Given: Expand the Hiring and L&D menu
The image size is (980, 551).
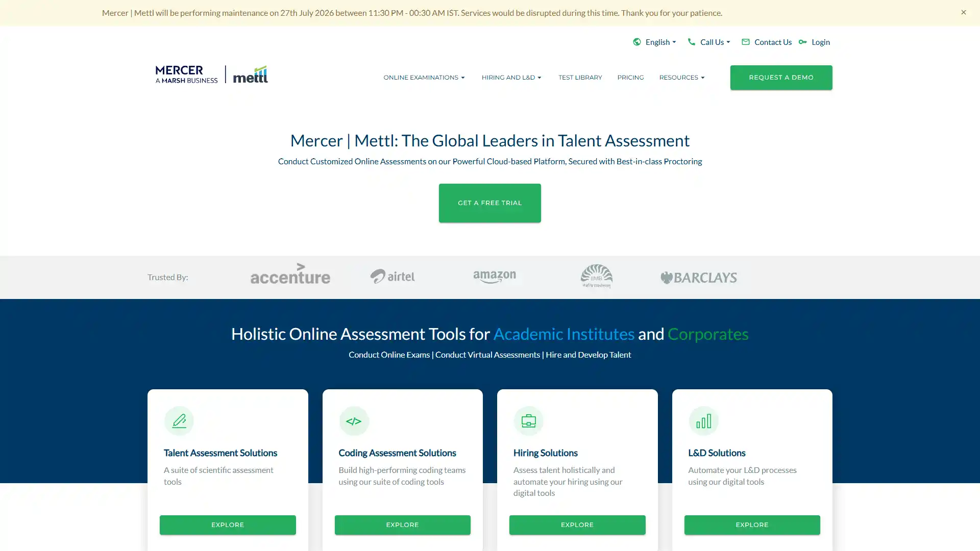Looking at the screenshot, I should 511,78.
